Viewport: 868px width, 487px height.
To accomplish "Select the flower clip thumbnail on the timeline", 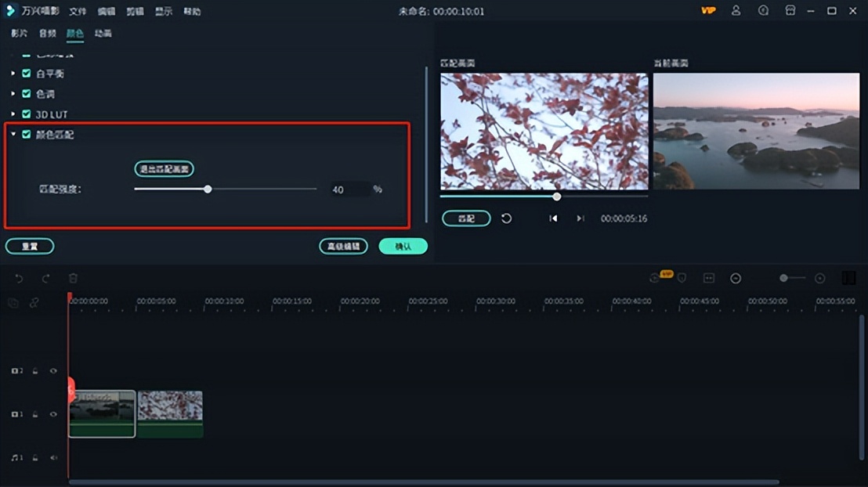I will pyautogui.click(x=170, y=413).
